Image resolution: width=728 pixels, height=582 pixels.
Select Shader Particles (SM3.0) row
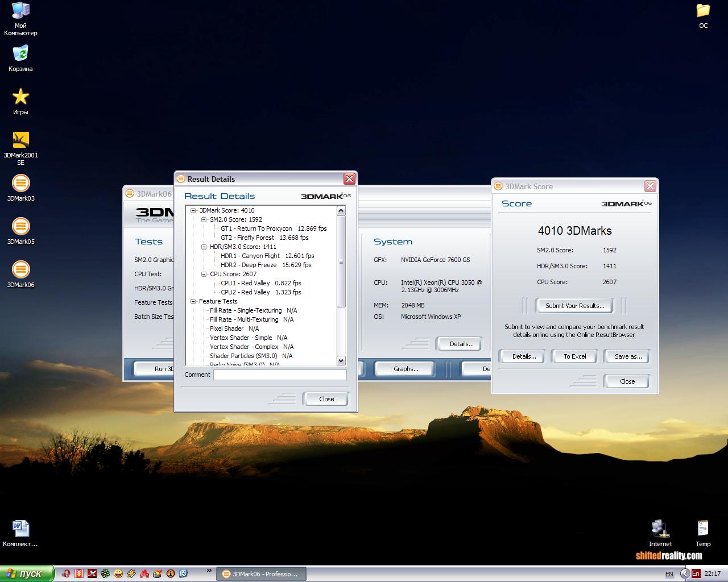[251, 356]
